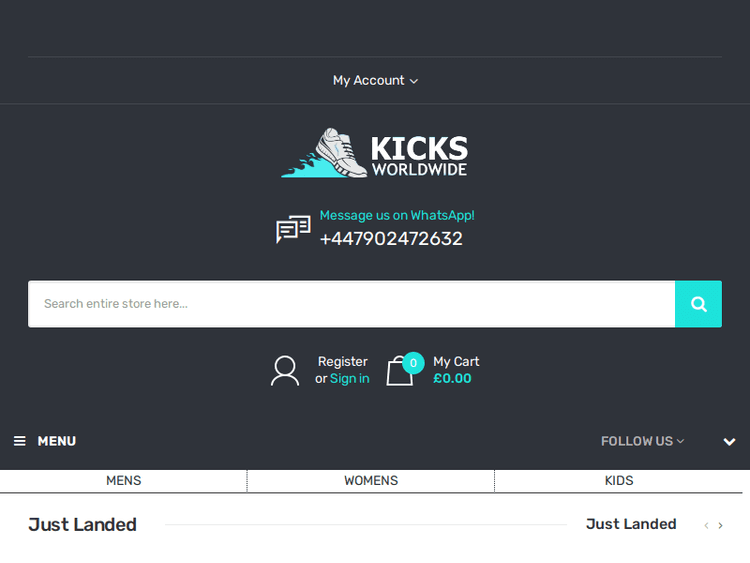Click the phone number +447902472632

pyautogui.click(x=391, y=239)
